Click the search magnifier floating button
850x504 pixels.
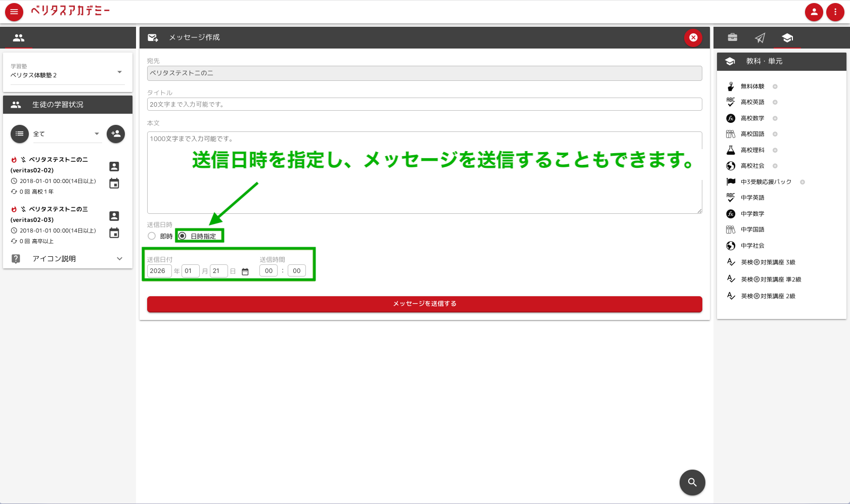(692, 482)
